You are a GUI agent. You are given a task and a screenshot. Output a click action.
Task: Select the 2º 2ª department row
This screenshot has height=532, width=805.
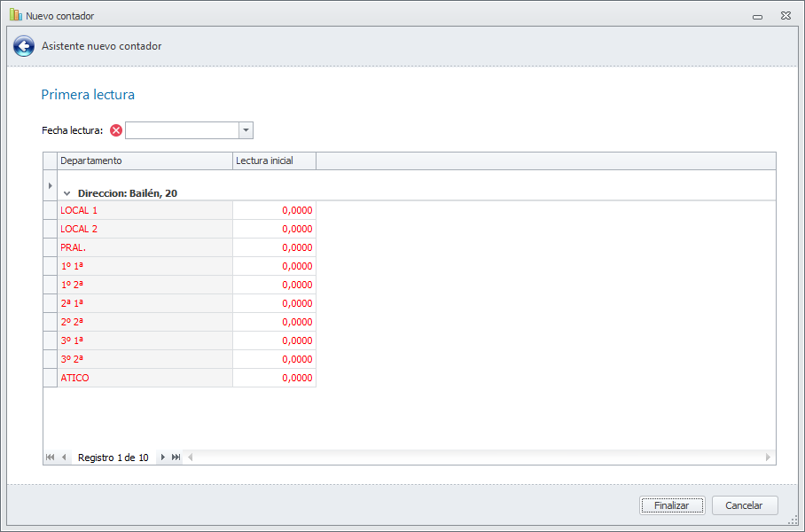click(145, 322)
